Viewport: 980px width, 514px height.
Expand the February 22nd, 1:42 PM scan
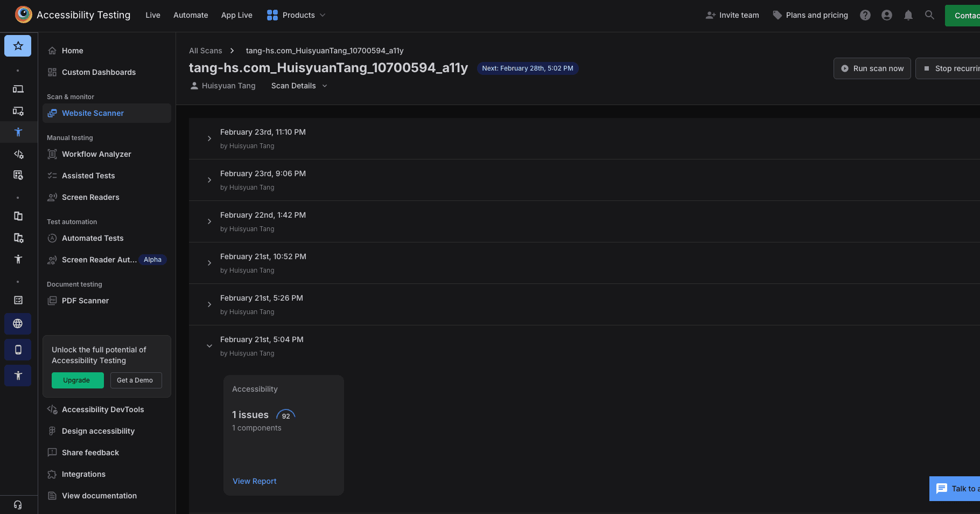point(209,221)
